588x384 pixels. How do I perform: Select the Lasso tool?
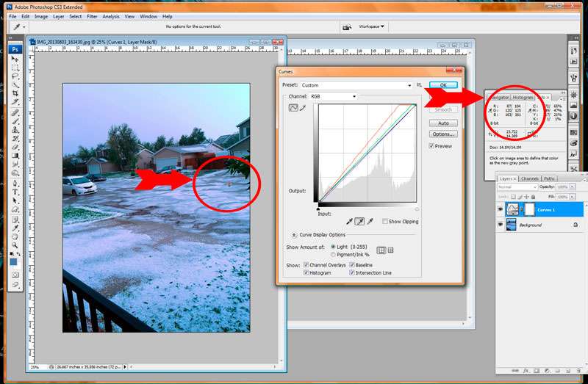click(15, 76)
